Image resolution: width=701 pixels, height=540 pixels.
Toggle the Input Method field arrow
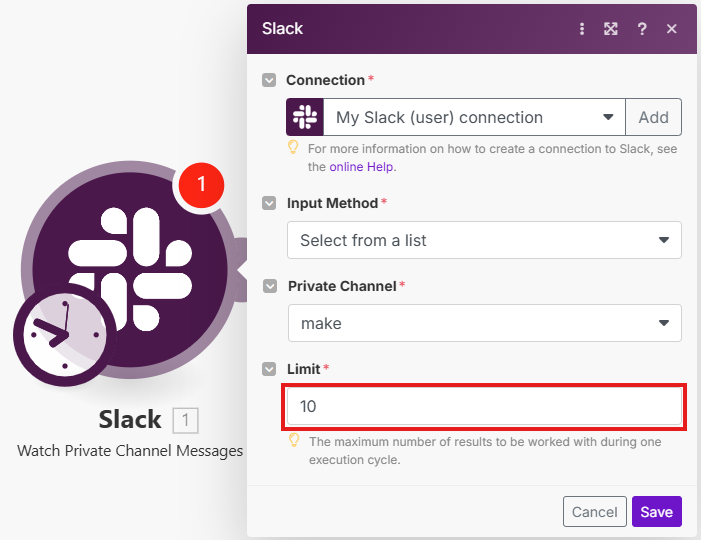(269, 203)
